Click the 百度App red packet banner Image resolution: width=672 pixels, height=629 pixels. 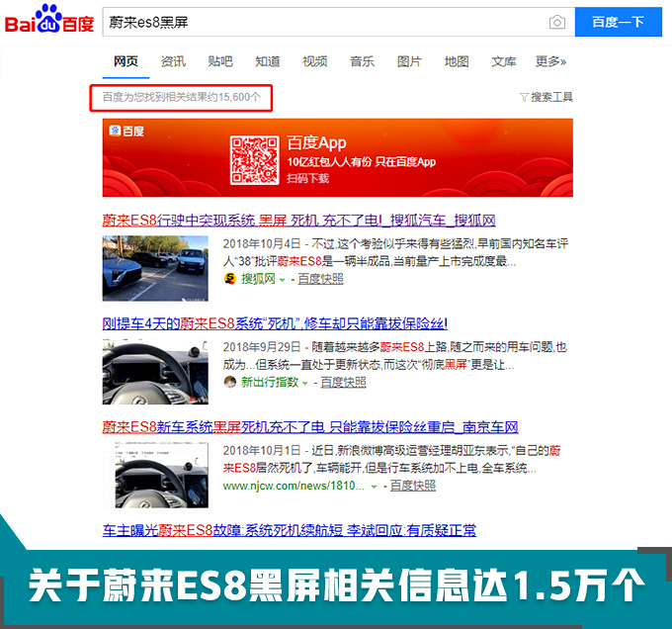(x=338, y=158)
